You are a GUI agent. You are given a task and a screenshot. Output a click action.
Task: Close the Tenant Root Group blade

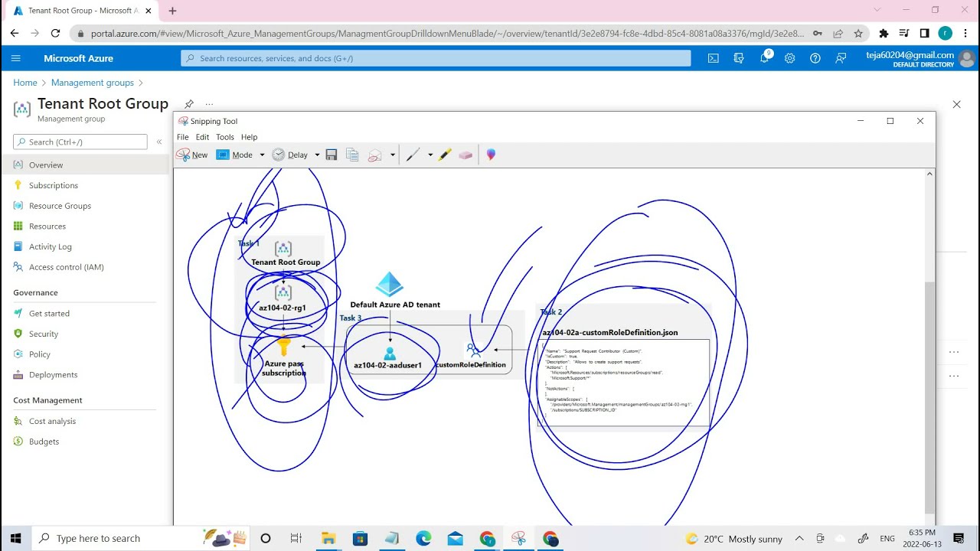point(956,104)
